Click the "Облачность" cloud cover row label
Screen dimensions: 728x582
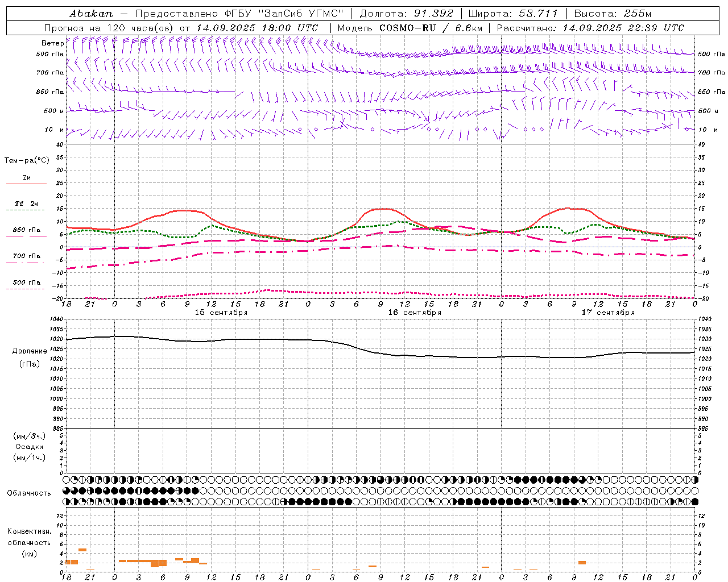29,493
